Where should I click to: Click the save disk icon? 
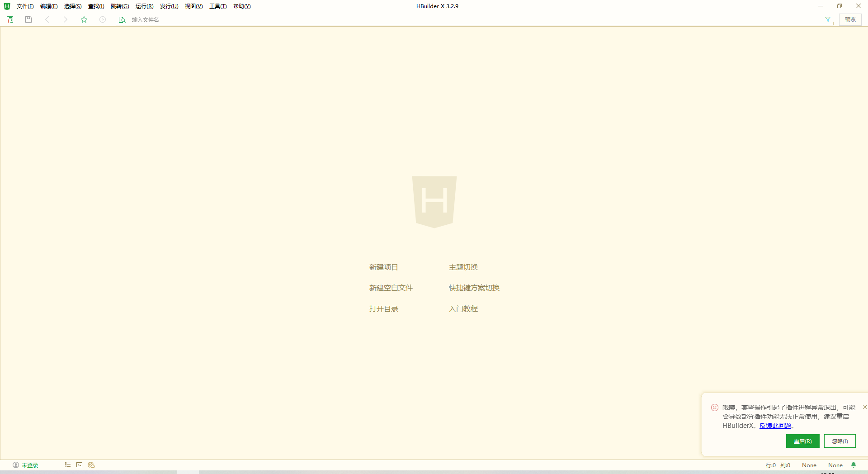pos(28,19)
